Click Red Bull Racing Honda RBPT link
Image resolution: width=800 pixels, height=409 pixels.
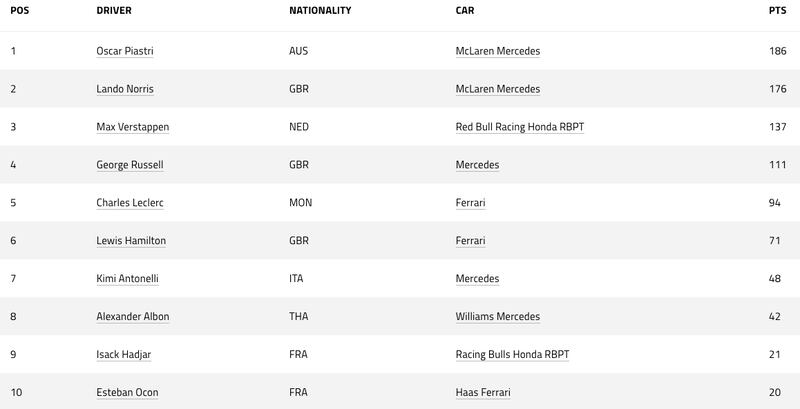(520, 127)
